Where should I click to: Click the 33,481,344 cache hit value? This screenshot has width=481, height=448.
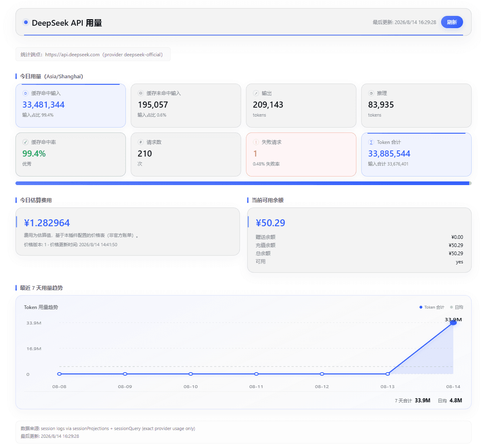point(44,105)
